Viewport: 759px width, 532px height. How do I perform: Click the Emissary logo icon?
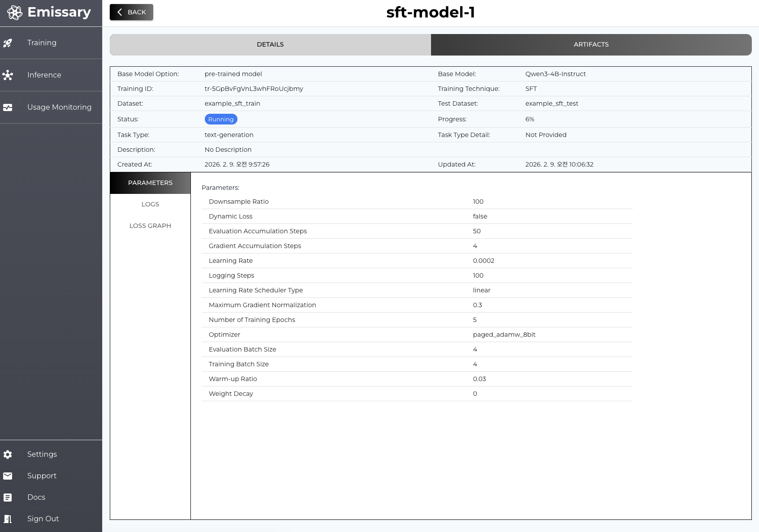click(x=15, y=13)
